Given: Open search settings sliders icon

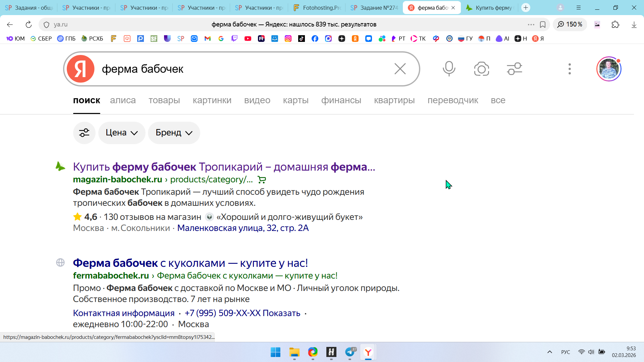Looking at the screenshot, I should coord(514,69).
